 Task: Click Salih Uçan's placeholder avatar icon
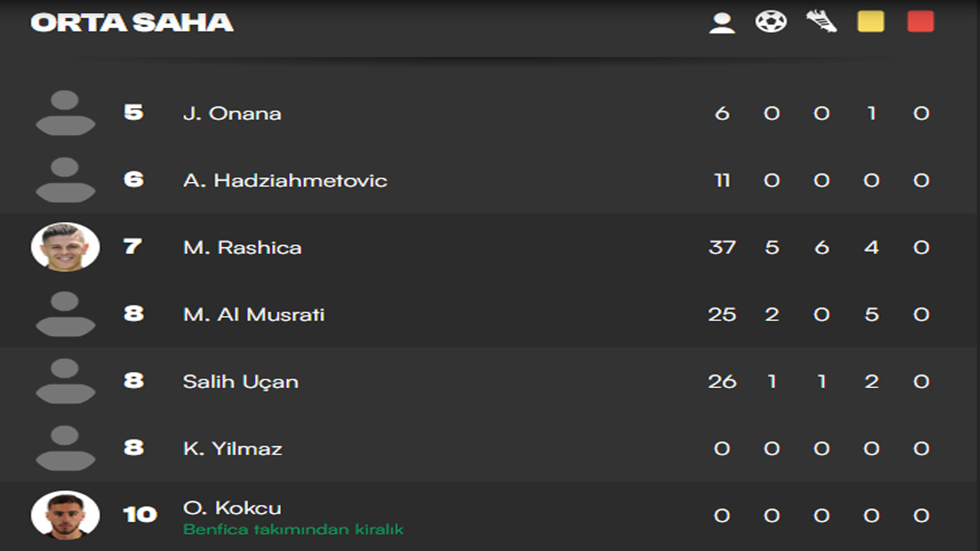65,381
